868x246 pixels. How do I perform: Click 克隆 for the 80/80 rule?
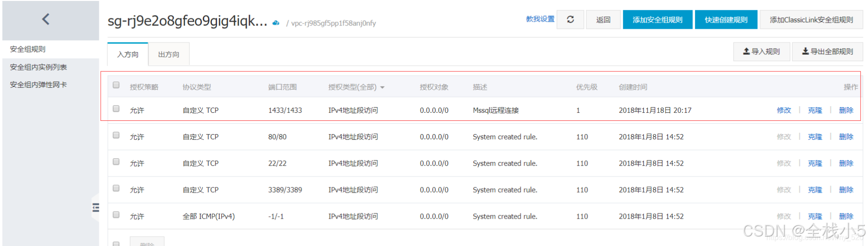tap(815, 136)
